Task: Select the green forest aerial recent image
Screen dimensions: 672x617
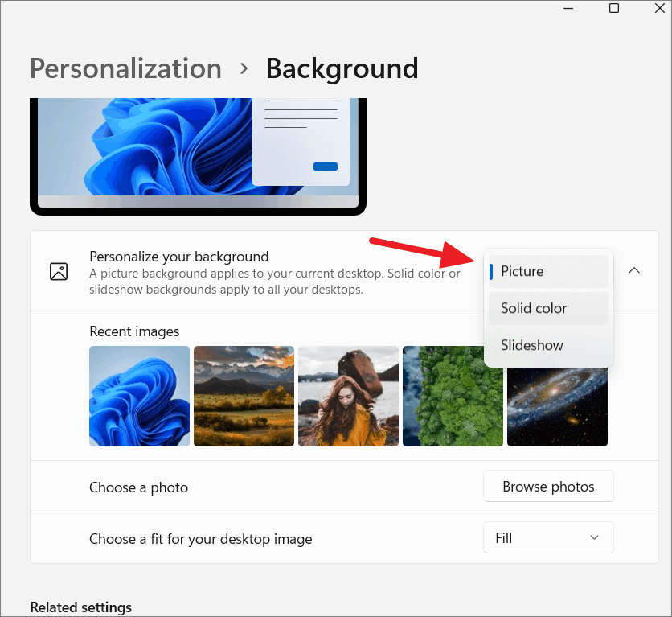Action: [x=453, y=396]
